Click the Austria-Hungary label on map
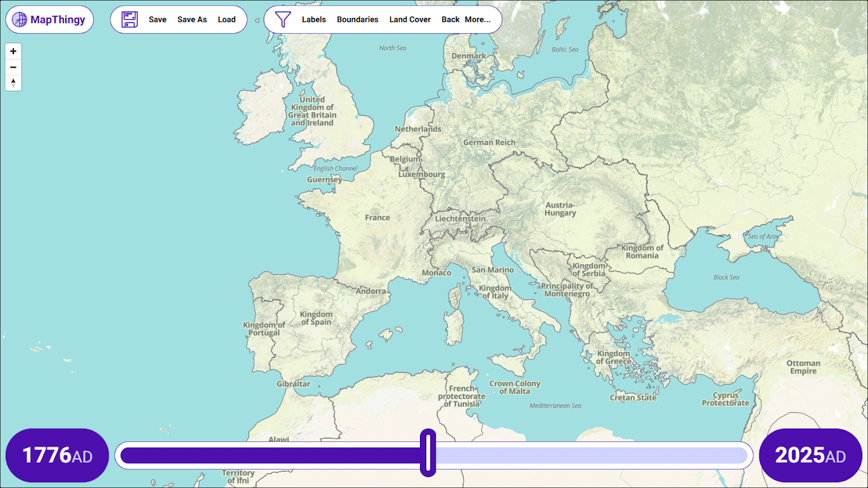The width and height of the screenshot is (868, 488). [x=560, y=209]
